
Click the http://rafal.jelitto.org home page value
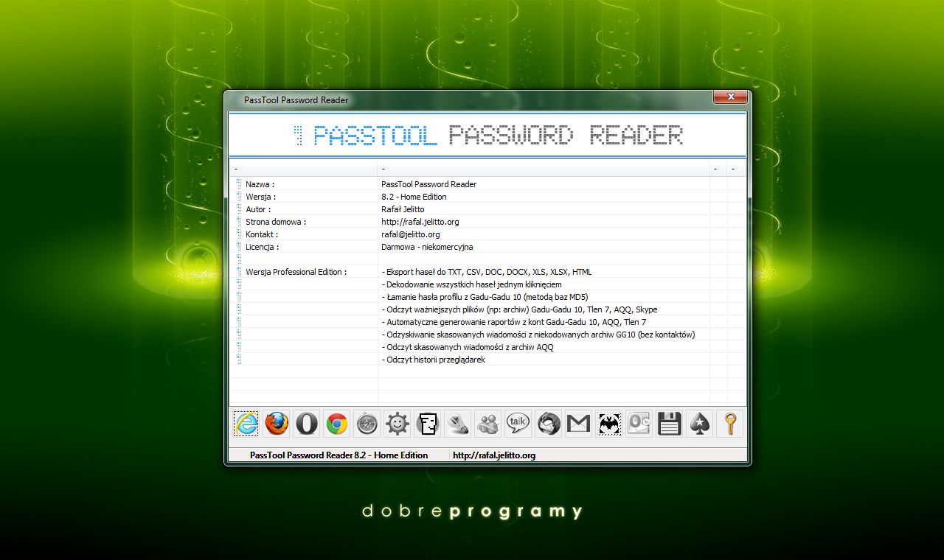click(420, 222)
